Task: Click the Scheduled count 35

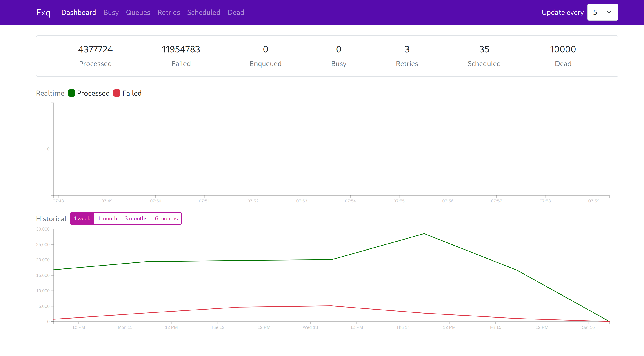Action: 484,49
